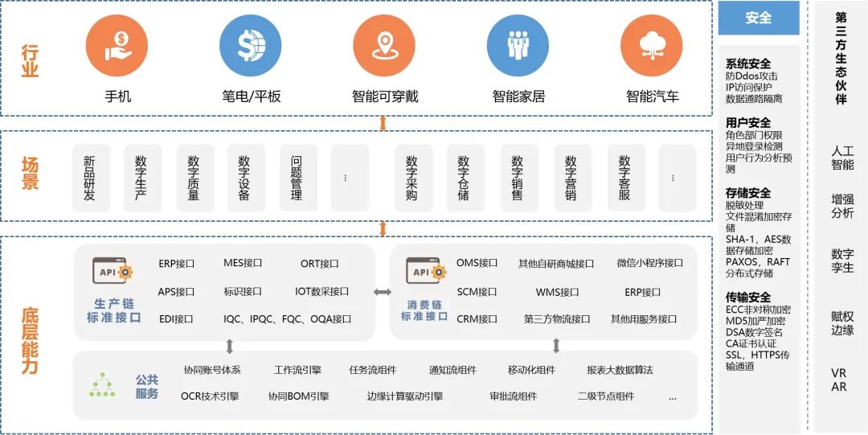The image size is (868, 435).
Task: Select the ORT接口 label
Action: (x=319, y=264)
